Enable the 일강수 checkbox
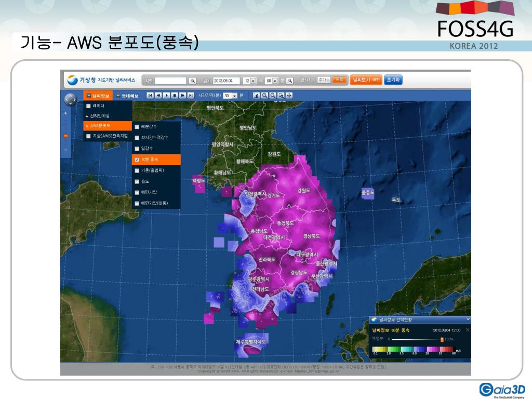Screen dimensions: 532x399 (x=137, y=149)
